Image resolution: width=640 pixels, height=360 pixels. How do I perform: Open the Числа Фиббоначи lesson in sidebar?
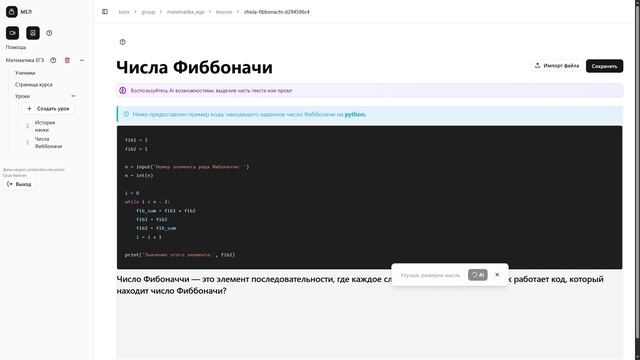[49, 142]
